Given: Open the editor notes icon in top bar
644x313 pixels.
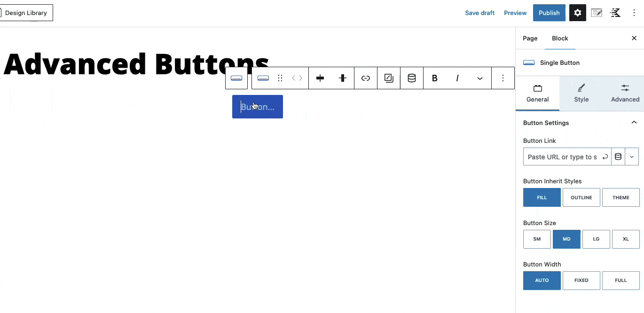Looking at the screenshot, I should pyautogui.click(x=597, y=13).
